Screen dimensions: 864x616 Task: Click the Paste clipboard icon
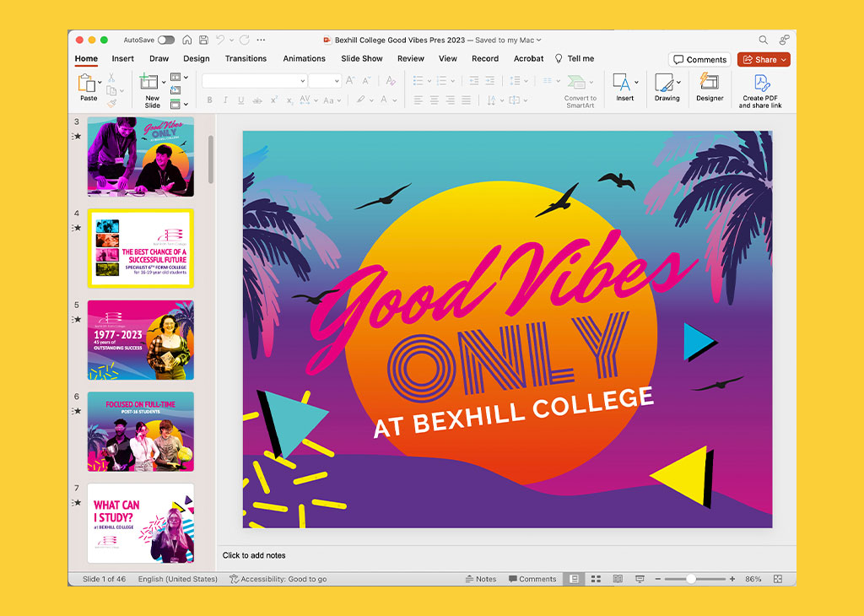[x=87, y=83]
